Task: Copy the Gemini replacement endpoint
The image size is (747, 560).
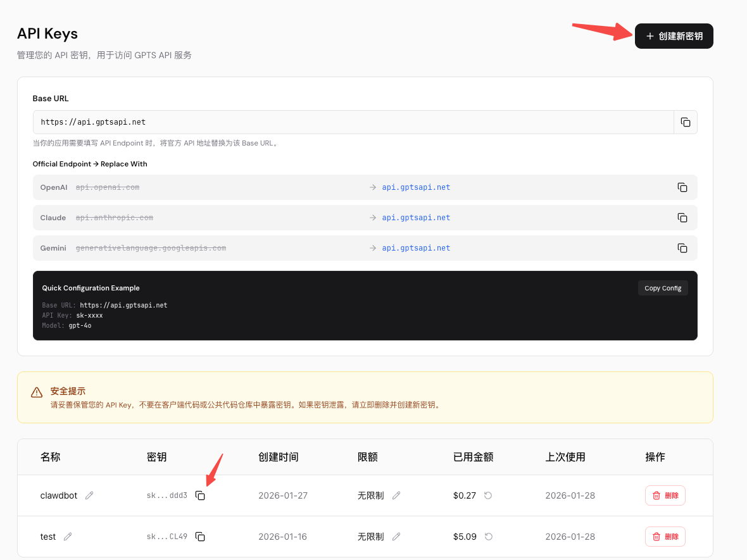Action: (682, 248)
